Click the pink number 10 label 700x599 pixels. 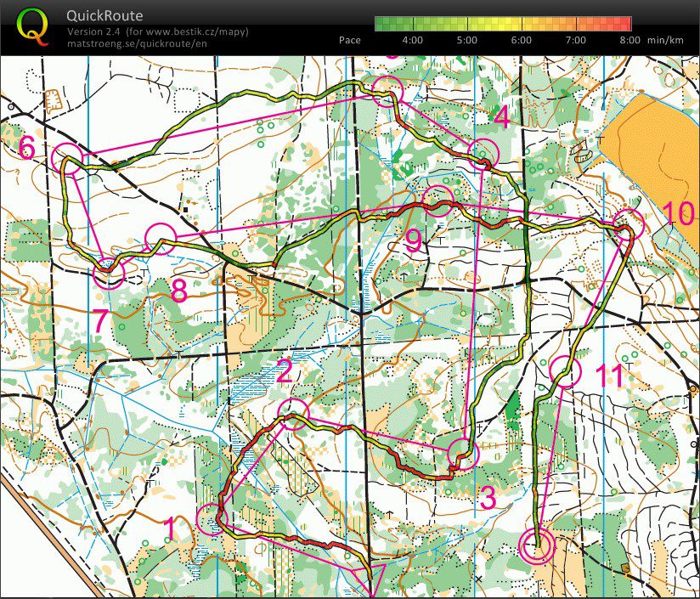[x=679, y=212]
